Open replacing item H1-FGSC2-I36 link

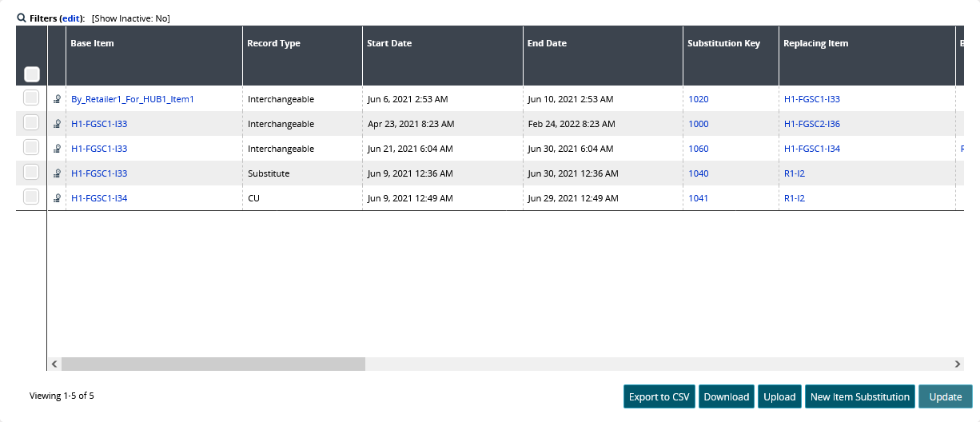(x=811, y=124)
